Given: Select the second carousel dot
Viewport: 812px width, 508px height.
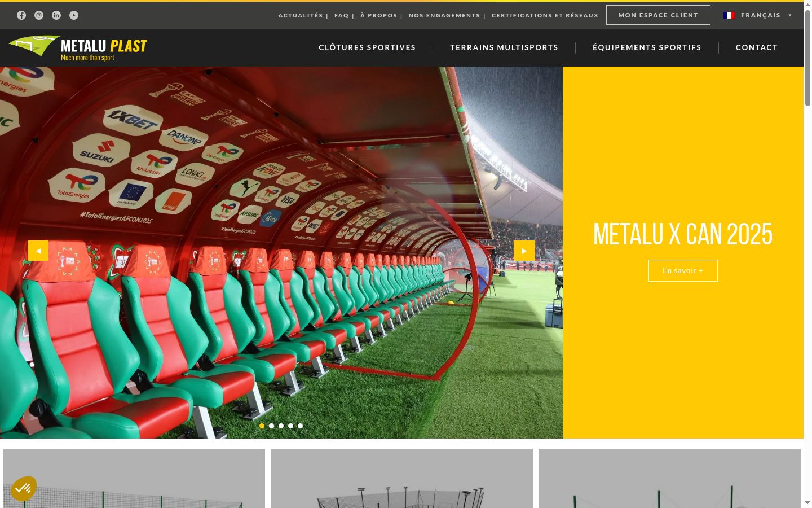Looking at the screenshot, I should 271,426.
